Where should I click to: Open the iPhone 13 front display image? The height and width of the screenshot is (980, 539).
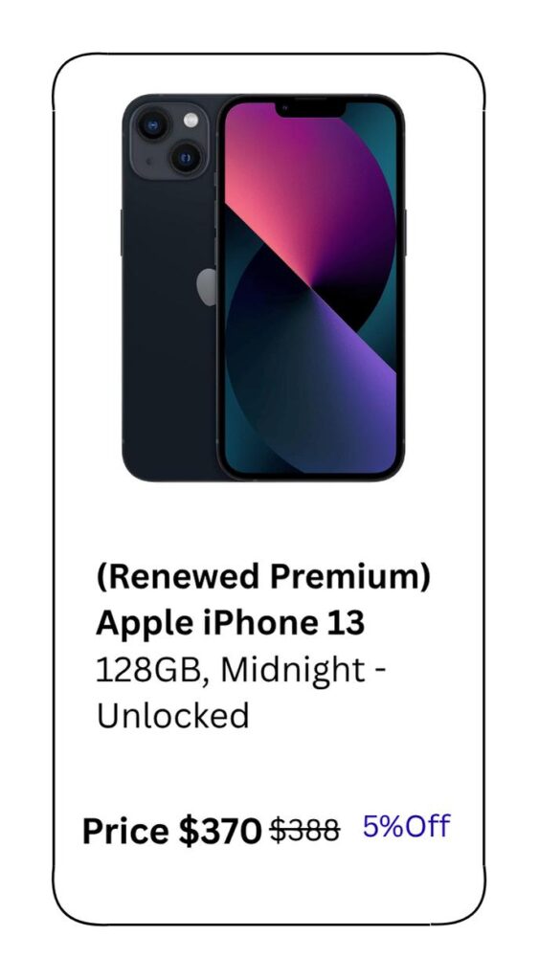tap(311, 287)
